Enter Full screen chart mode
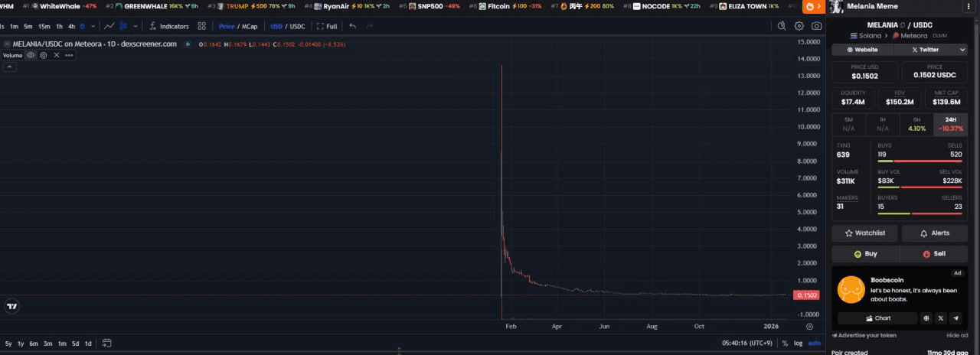Viewport: 980px width, 355px height. pyautogui.click(x=327, y=26)
